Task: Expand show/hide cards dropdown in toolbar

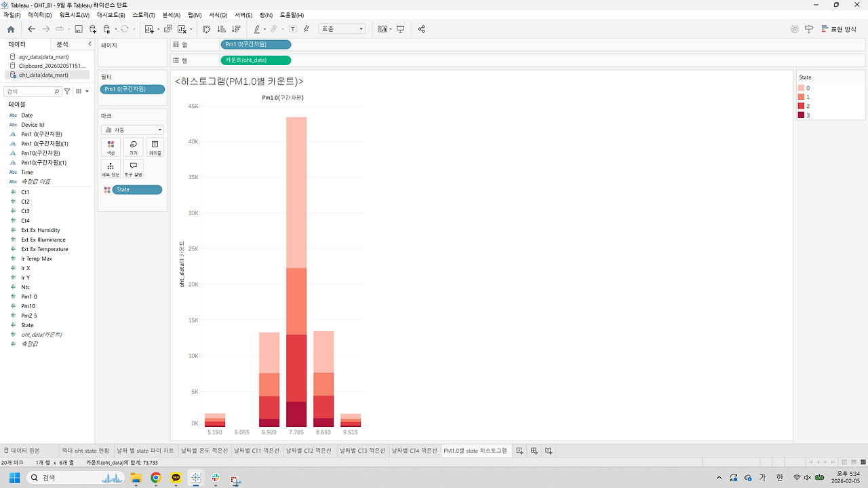Action: point(391,29)
